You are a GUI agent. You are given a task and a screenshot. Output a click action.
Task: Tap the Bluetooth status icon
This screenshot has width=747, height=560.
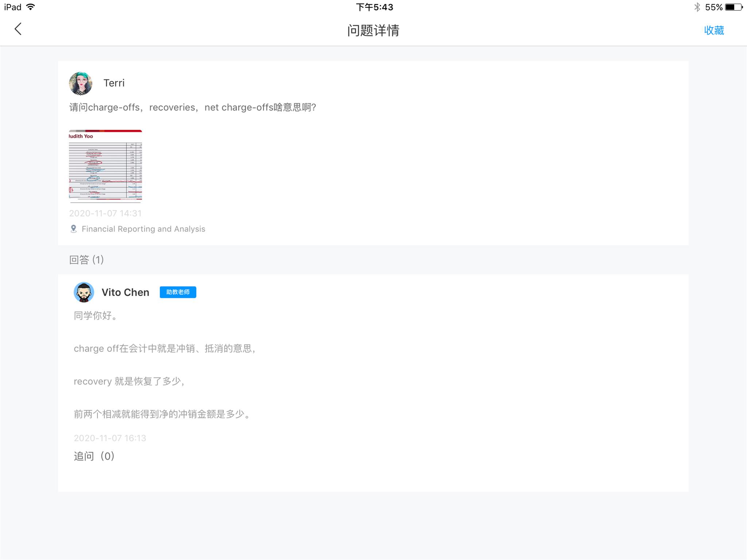point(697,7)
